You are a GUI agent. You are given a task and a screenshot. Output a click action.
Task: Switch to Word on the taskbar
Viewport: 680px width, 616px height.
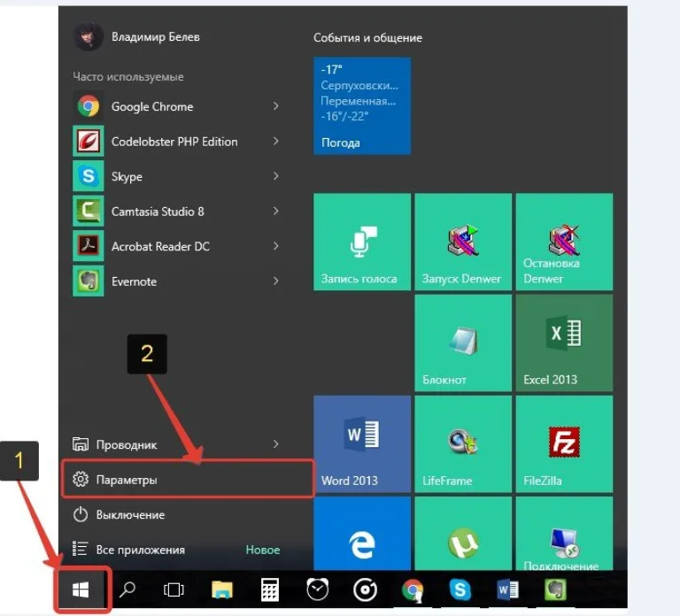(507, 589)
